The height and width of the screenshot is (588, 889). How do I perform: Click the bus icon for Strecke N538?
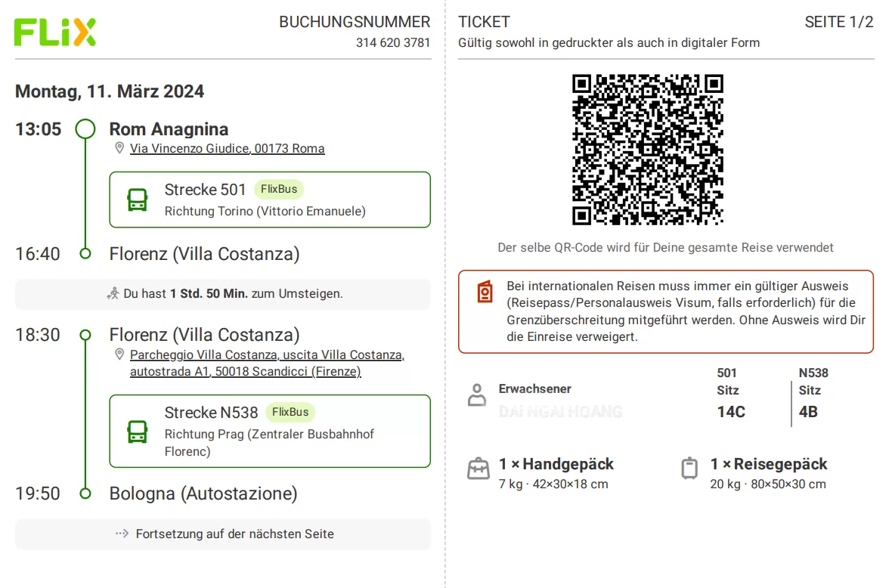click(138, 432)
